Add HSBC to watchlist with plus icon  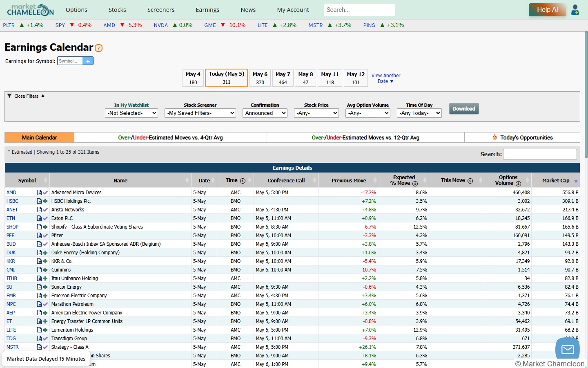pyautogui.click(x=45, y=201)
